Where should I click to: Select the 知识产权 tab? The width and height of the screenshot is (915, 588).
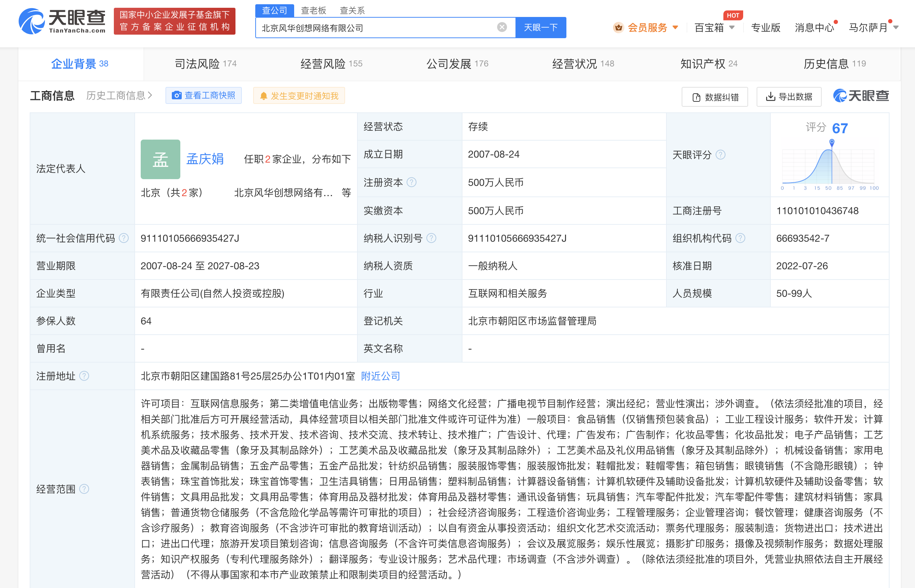709,64
